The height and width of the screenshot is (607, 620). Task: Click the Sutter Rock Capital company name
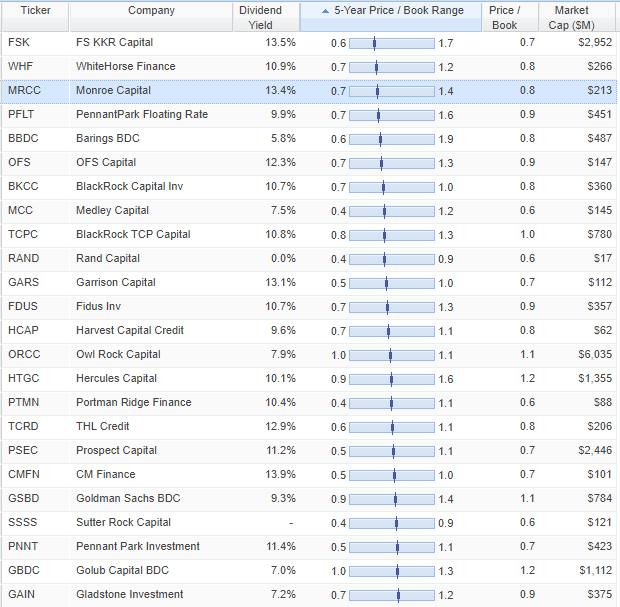tap(123, 522)
